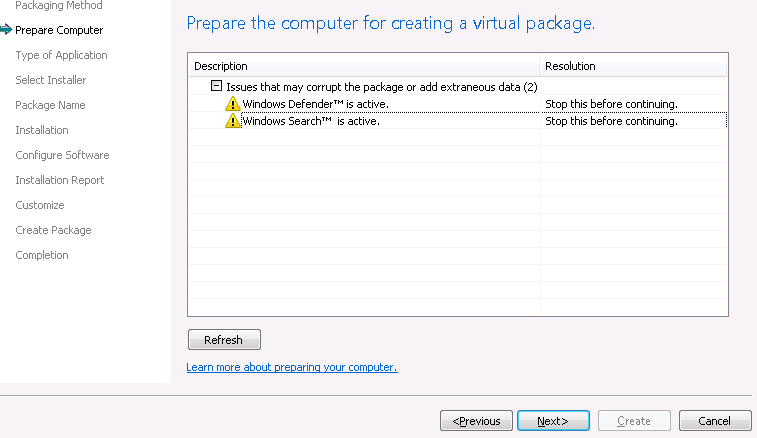Select the Prepare Computer step
757x438 pixels.
pos(59,30)
